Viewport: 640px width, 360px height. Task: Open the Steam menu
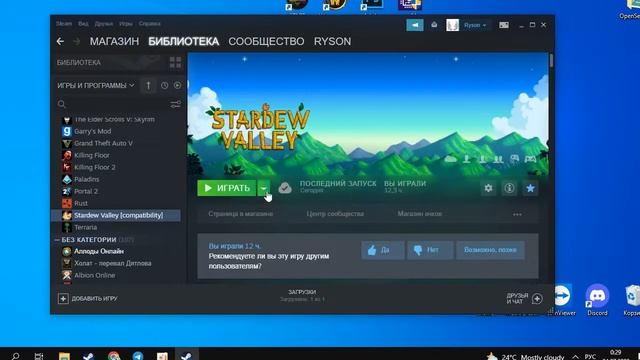pyautogui.click(x=64, y=24)
